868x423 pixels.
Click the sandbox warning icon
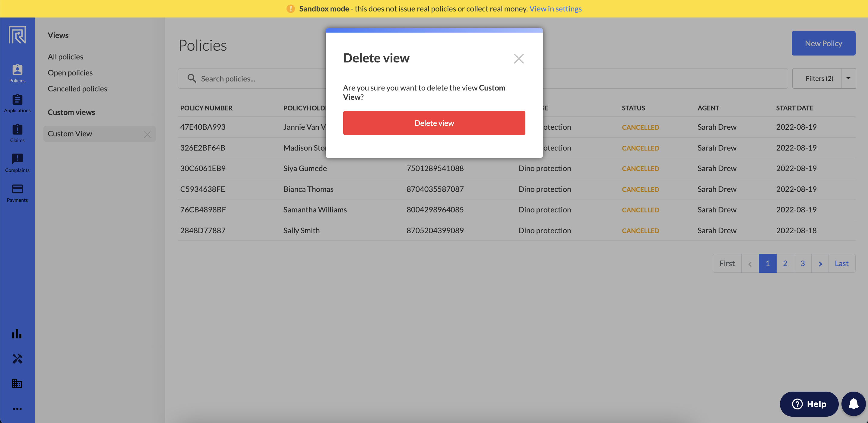click(290, 8)
